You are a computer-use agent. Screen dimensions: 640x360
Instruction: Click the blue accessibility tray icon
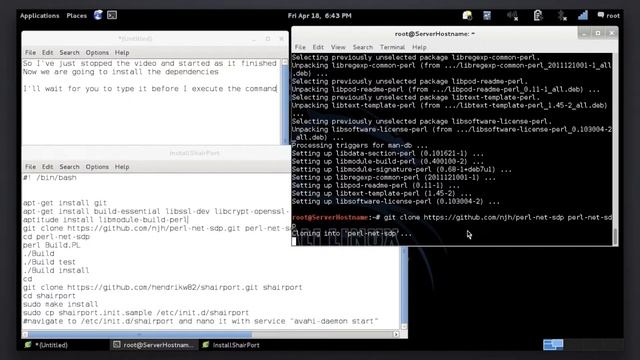[487, 16]
